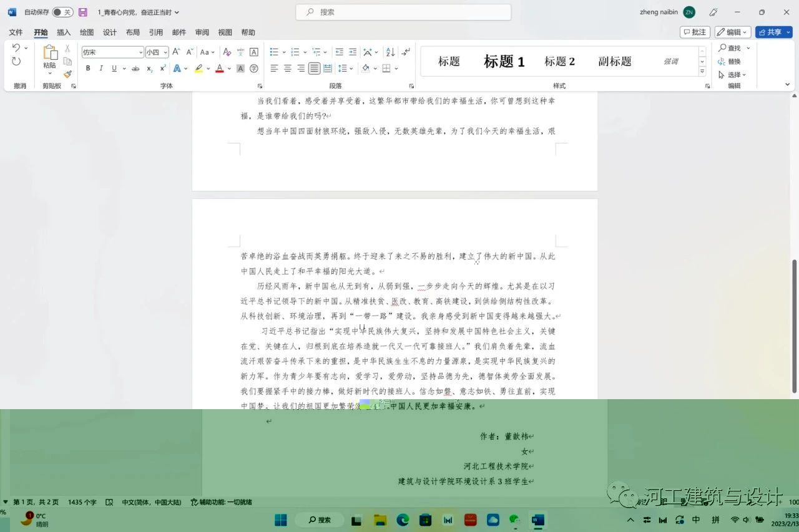Expand the styles gallery more arrow
Viewport: 799px width, 532px height.
click(702, 72)
